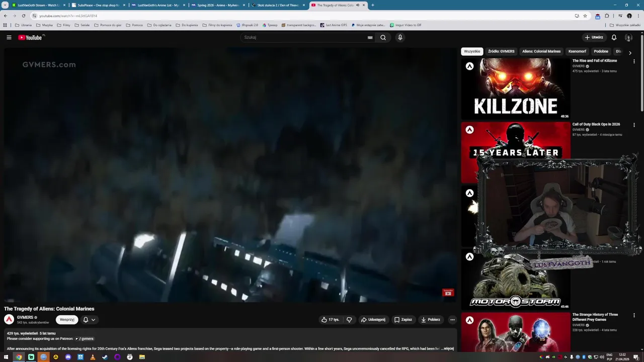The image size is (644, 362).
Task: Click the magnifier search button
Action: click(383, 37)
